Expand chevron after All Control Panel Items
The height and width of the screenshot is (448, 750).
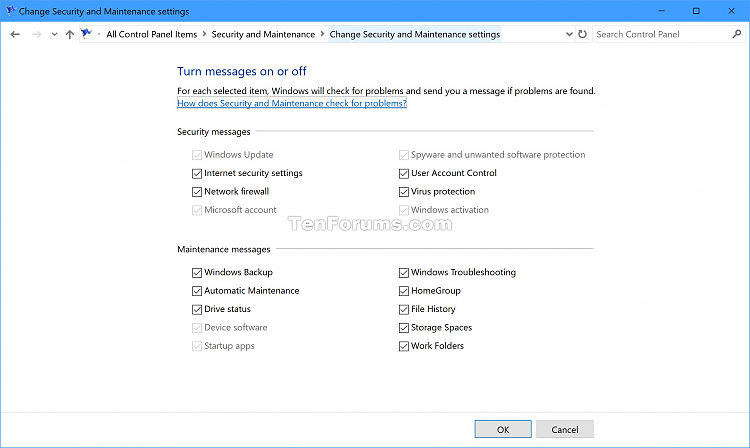tap(204, 34)
